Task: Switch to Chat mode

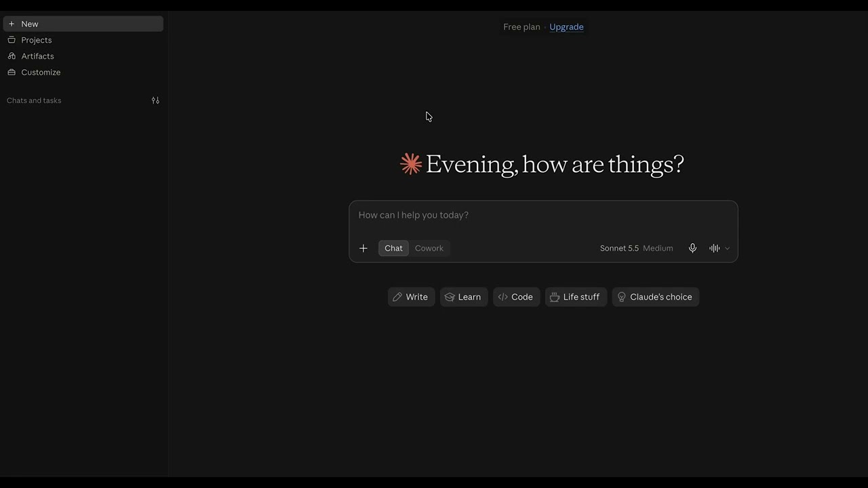Action: (x=393, y=248)
